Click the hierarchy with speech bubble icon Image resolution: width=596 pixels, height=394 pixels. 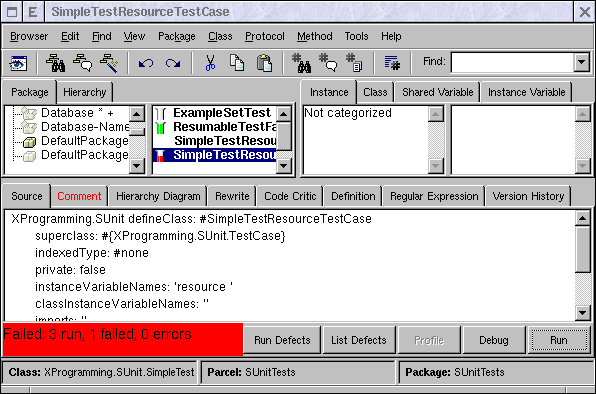pos(82,63)
